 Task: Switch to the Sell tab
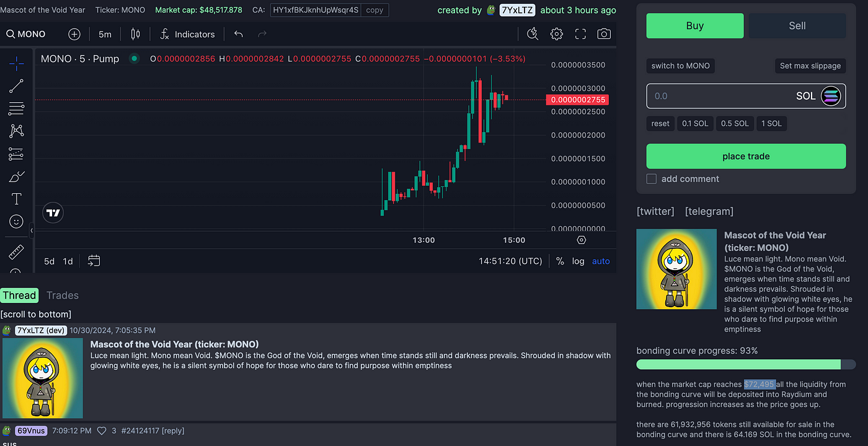click(x=797, y=25)
